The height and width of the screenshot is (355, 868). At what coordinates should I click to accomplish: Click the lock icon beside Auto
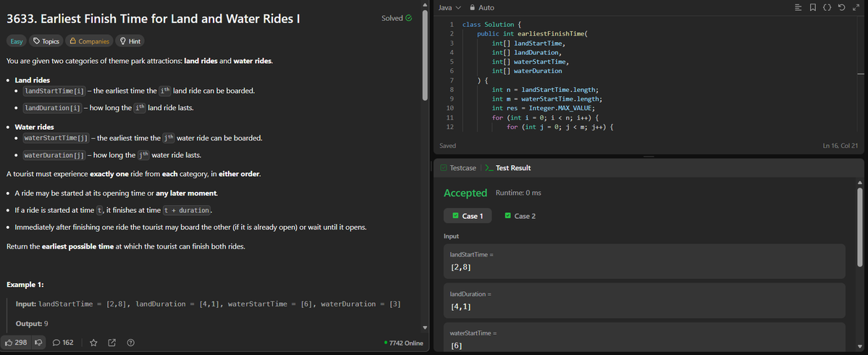coord(472,8)
